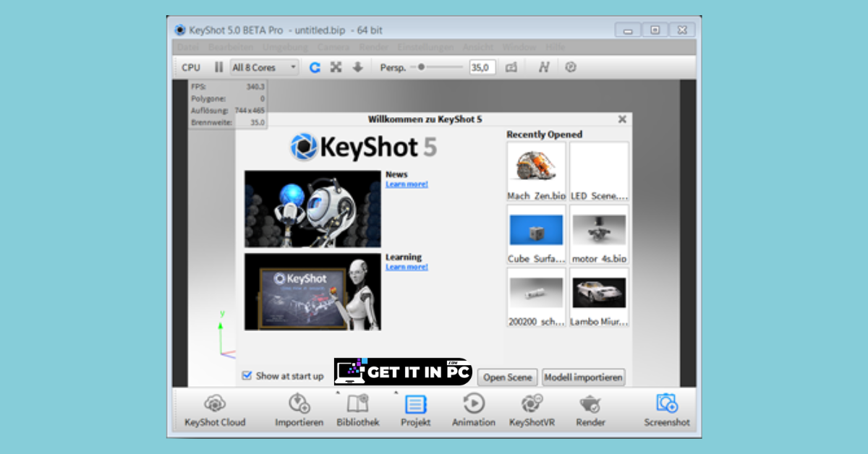Viewport: 868px width, 454px height.
Task: Open the motor_4s.bip recent scene thumbnail
Action: pos(599,234)
